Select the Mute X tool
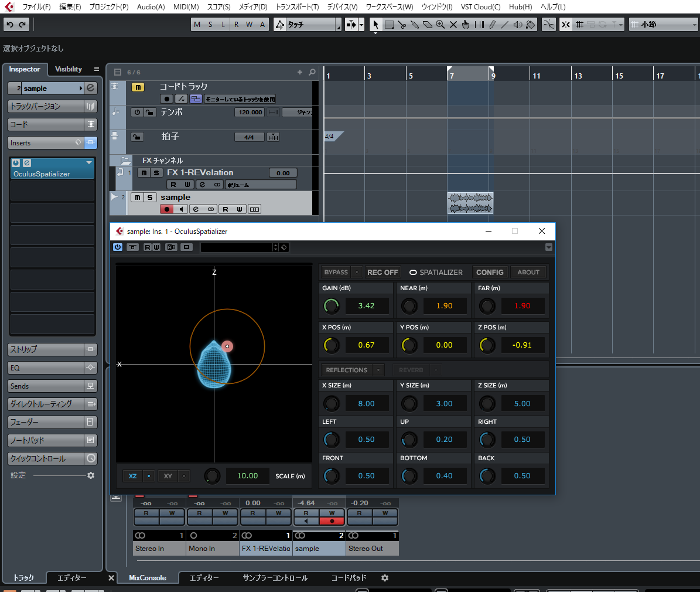 (x=453, y=25)
